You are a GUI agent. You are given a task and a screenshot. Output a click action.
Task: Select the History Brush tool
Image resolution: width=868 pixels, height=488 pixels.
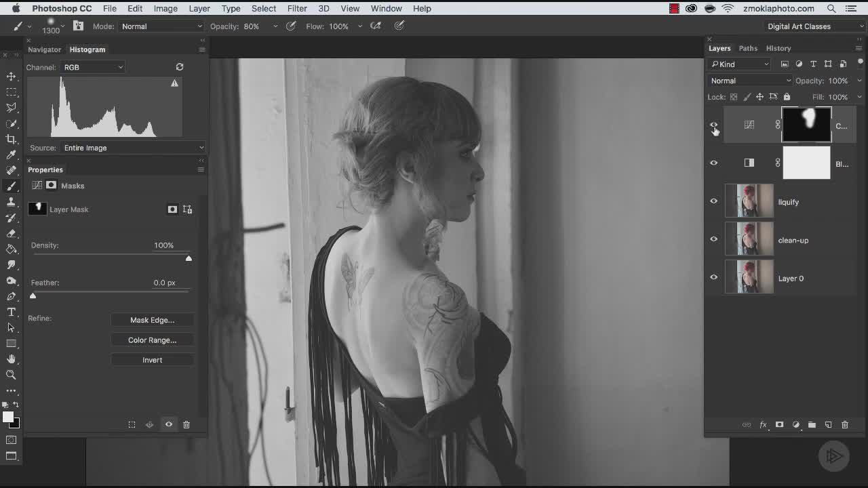[x=12, y=218]
